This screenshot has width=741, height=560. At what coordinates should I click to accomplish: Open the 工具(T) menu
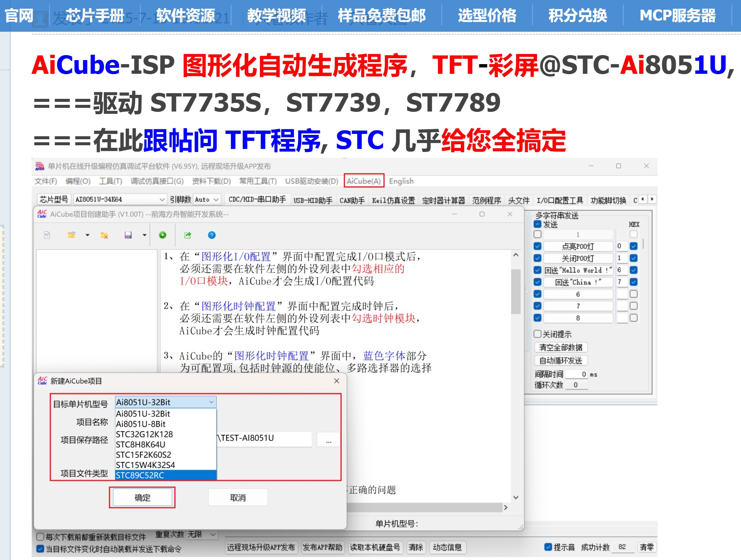110,181
